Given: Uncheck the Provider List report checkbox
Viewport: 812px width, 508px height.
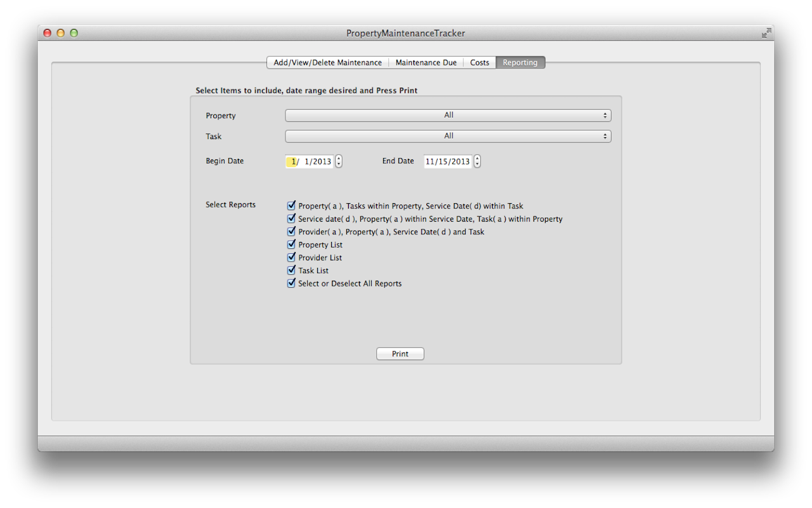Looking at the screenshot, I should tap(292, 257).
